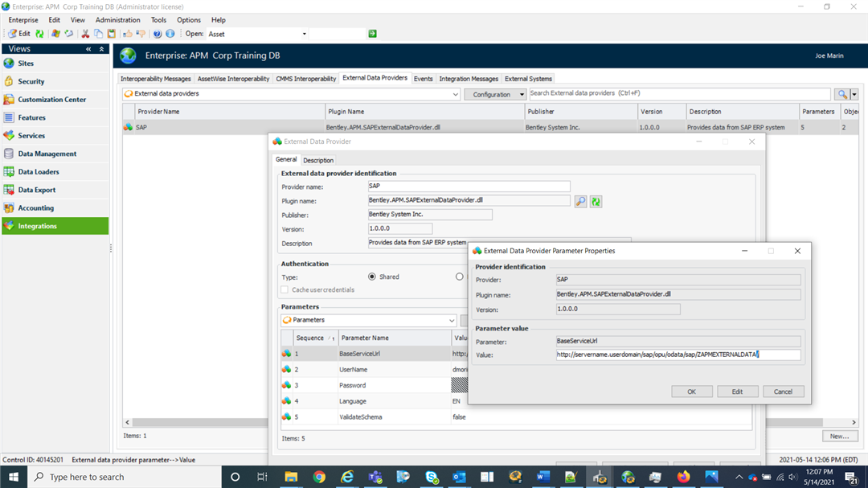
Task: Open the Administration menu
Action: [x=118, y=20]
